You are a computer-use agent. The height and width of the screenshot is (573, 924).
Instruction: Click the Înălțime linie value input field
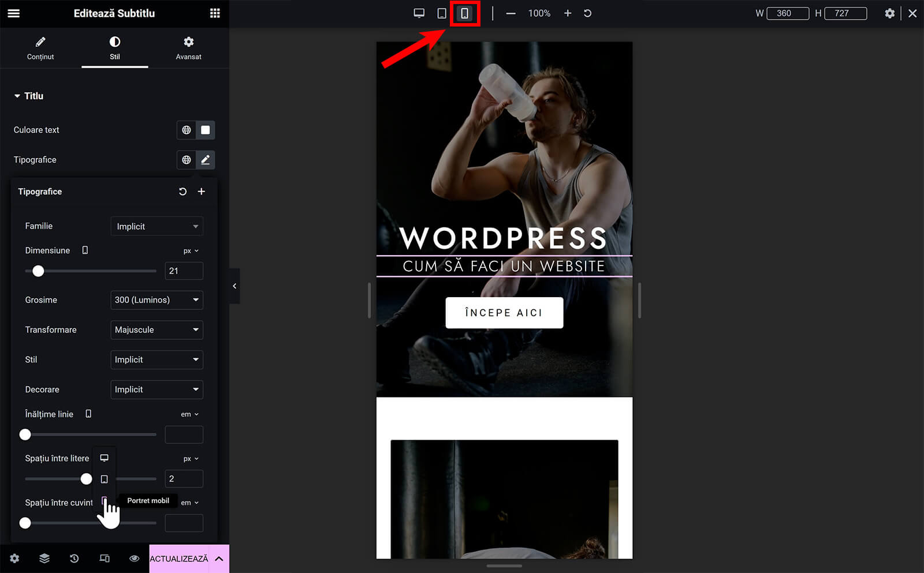(x=184, y=435)
